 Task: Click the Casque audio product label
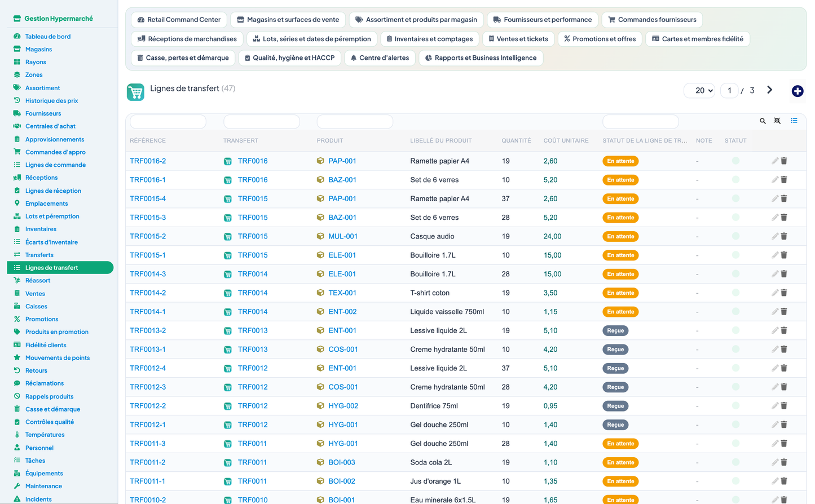432,236
